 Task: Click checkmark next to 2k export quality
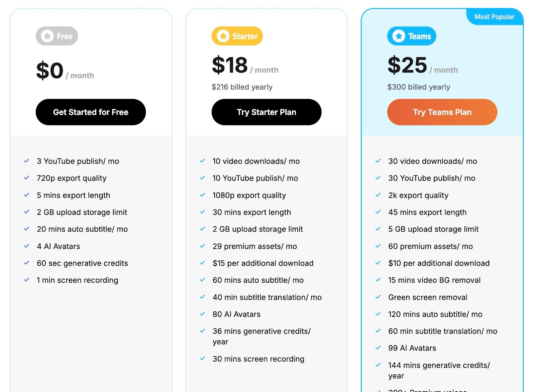(x=378, y=195)
